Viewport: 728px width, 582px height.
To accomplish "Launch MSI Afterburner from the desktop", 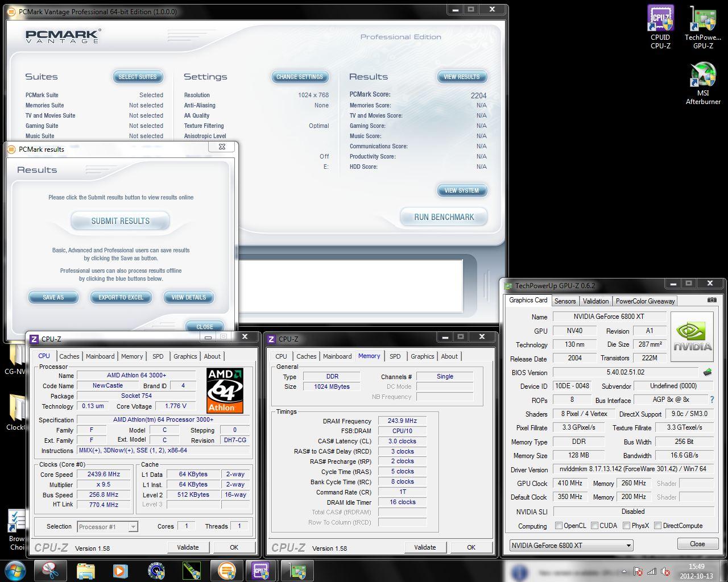I will (703, 84).
